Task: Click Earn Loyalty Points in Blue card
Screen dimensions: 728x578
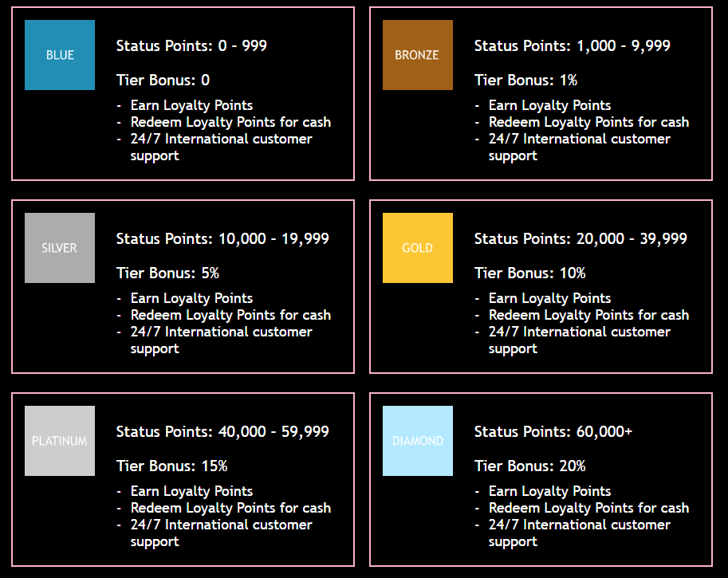Action: coord(191,105)
